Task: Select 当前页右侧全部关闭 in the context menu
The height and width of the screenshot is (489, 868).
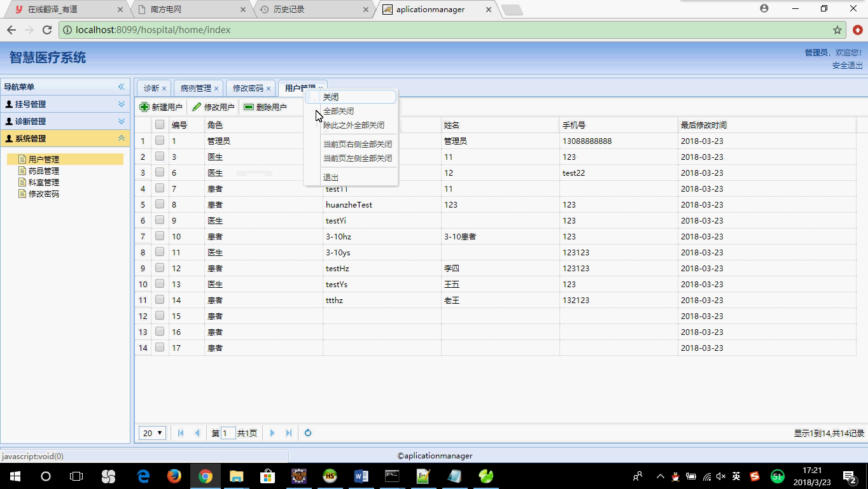Action: coord(351,144)
